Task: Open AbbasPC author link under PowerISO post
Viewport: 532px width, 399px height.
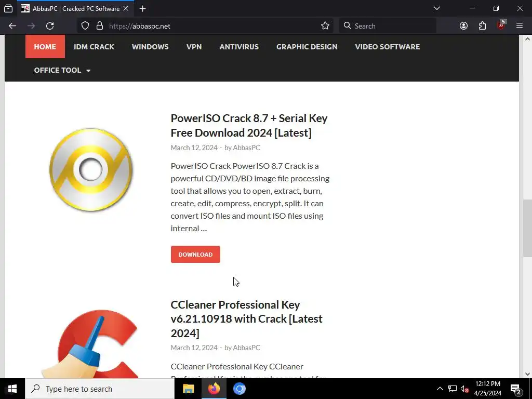Action: pos(246,148)
